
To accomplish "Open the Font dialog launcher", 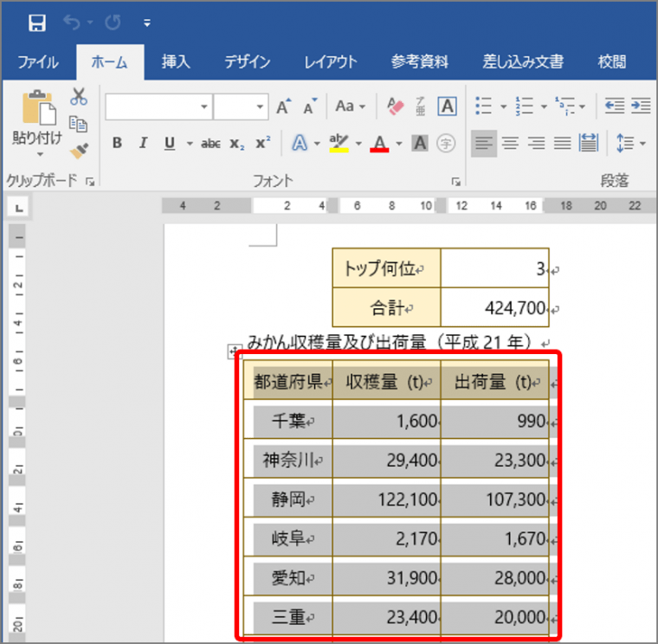I will point(455,182).
